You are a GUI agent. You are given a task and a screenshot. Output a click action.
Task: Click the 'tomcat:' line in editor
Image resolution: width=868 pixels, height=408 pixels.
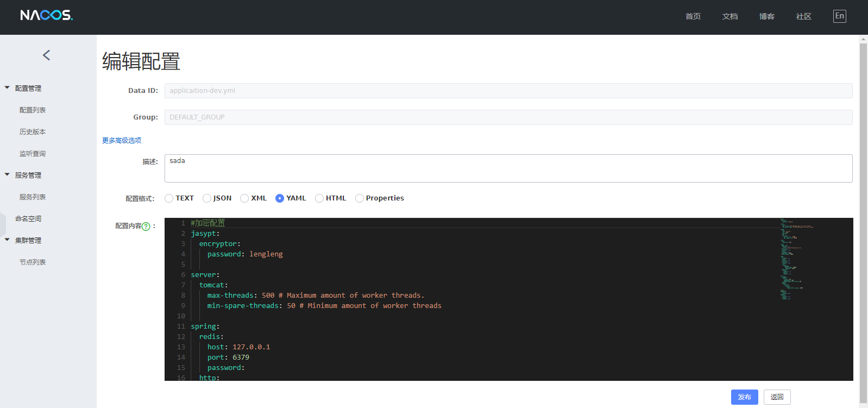pos(213,285)
